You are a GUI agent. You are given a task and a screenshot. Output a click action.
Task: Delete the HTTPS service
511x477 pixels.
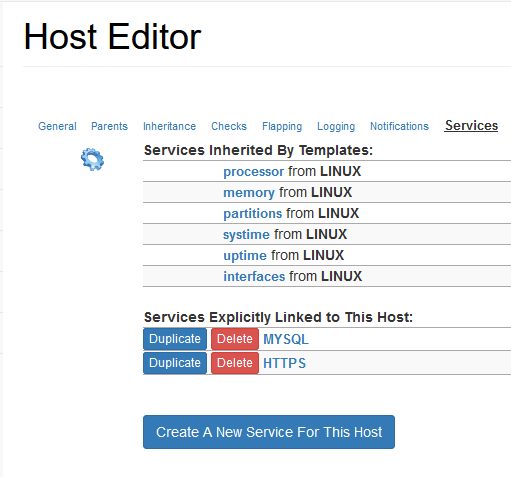[x=235, y=363]
